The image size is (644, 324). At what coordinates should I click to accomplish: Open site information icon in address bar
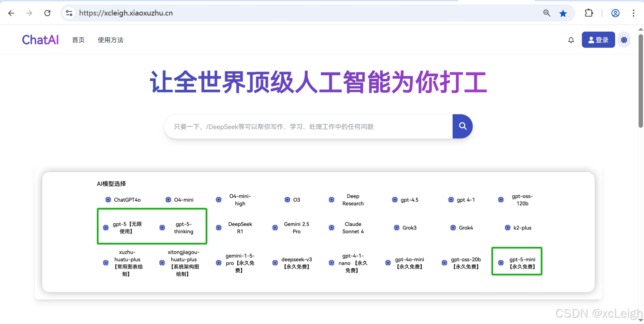[x=69, y=13]
